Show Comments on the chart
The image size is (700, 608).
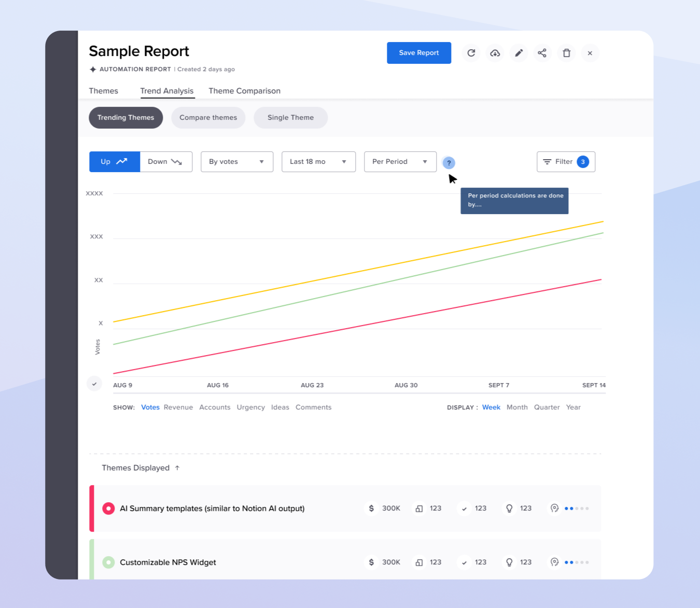(313, 407)
